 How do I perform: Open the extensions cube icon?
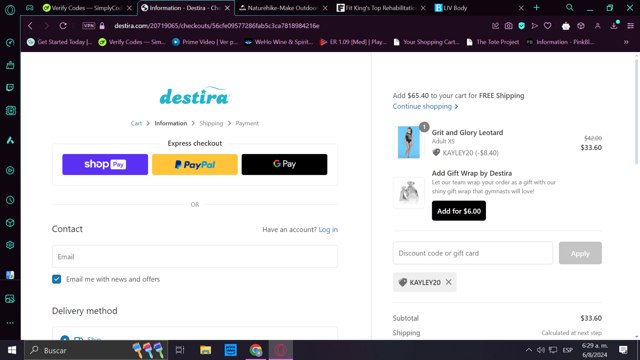tap(581, 26)
